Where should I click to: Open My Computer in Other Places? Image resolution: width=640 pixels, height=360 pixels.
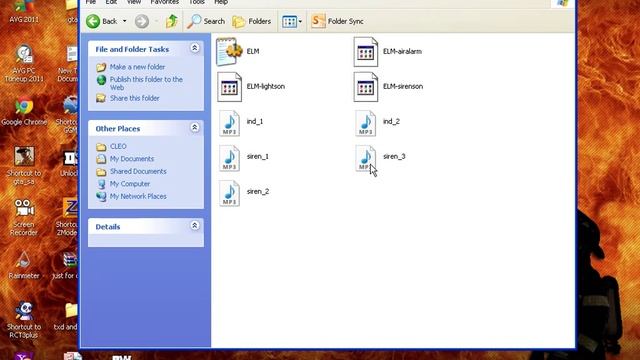pos(129,184)
